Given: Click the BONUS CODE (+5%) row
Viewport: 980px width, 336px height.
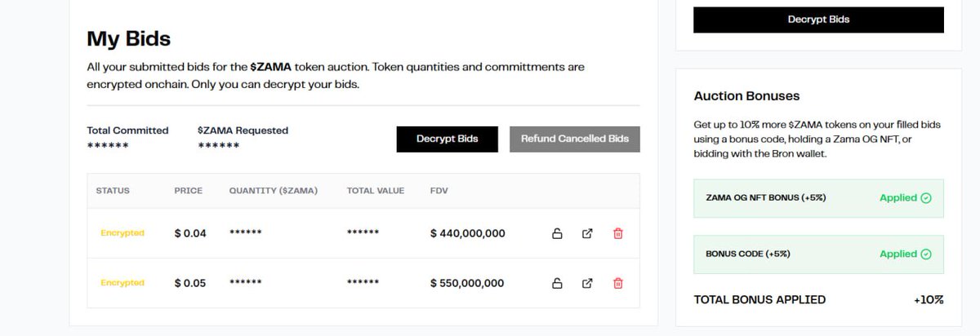Looking at the screenshot, I should pos(818,254).
